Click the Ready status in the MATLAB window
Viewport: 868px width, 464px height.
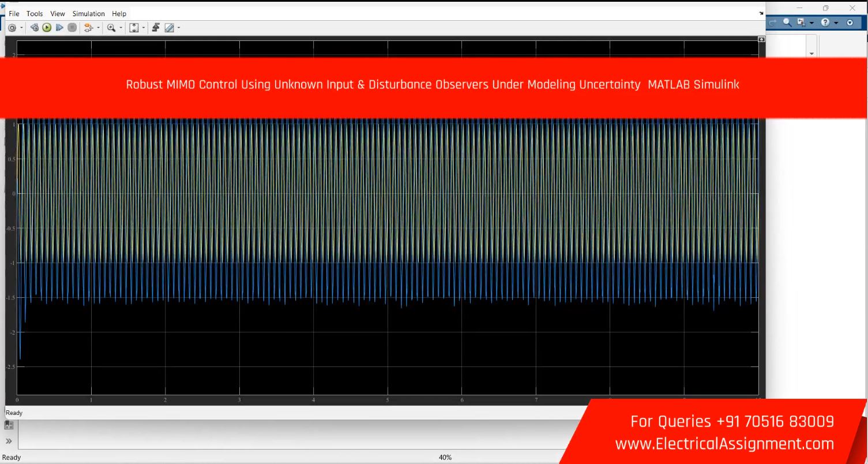11,457
